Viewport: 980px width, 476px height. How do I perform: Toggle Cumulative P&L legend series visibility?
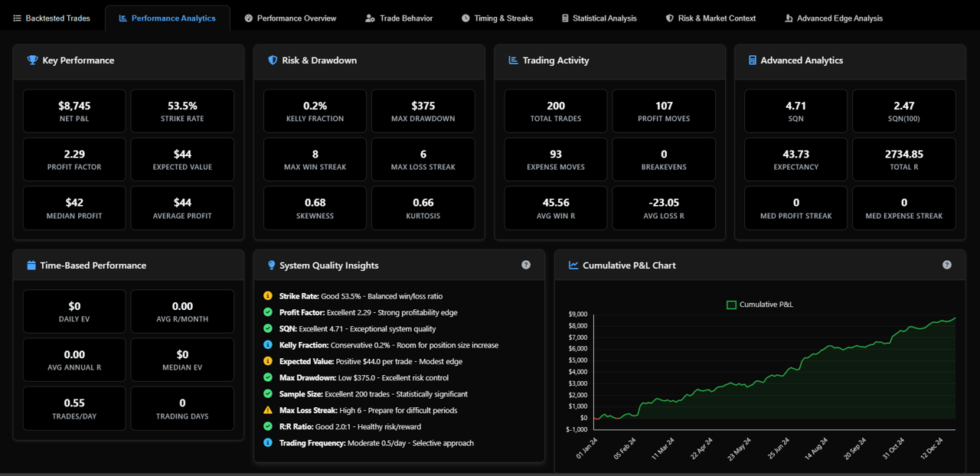(759, 305)
